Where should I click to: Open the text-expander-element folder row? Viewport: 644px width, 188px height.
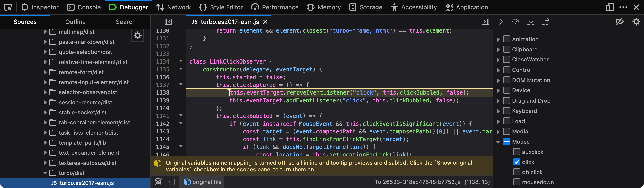(x=75, y=153)
